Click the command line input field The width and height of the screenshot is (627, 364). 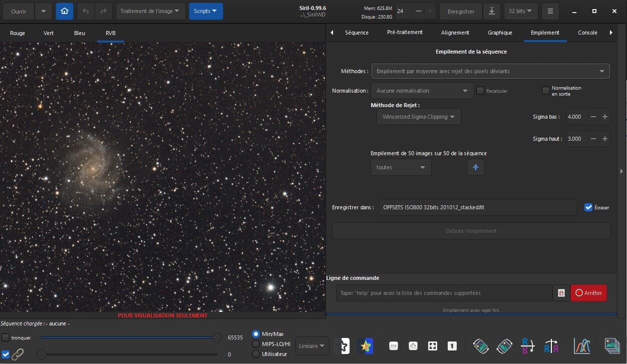[x=444, y=293]
